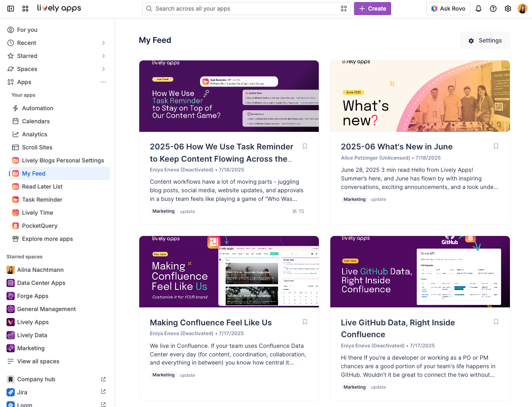Click update label on Making Confluence post

(187, 375)
